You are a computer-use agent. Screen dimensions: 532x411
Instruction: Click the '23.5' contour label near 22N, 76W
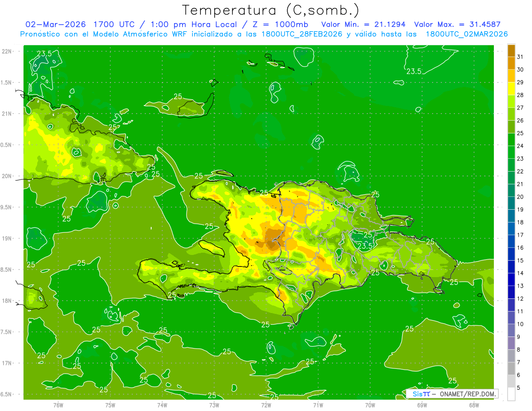pos(44,54)
